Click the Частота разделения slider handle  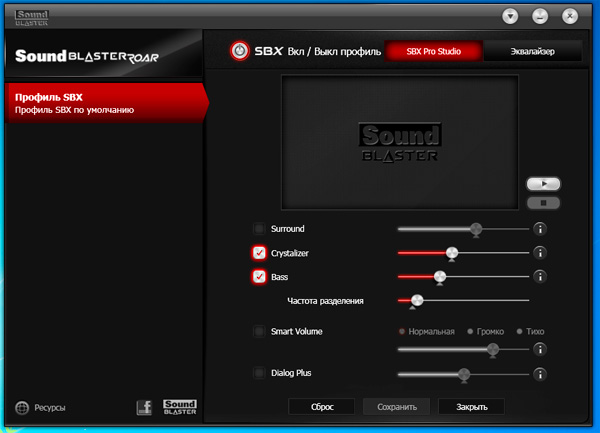coord(417,300)
